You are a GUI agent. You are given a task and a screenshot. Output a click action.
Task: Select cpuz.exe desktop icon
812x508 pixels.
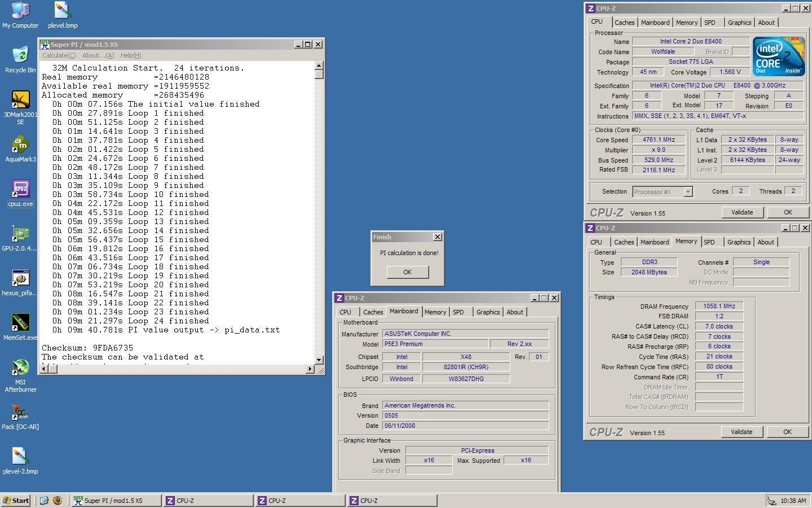pyautogui.click(x=20, y=194)
